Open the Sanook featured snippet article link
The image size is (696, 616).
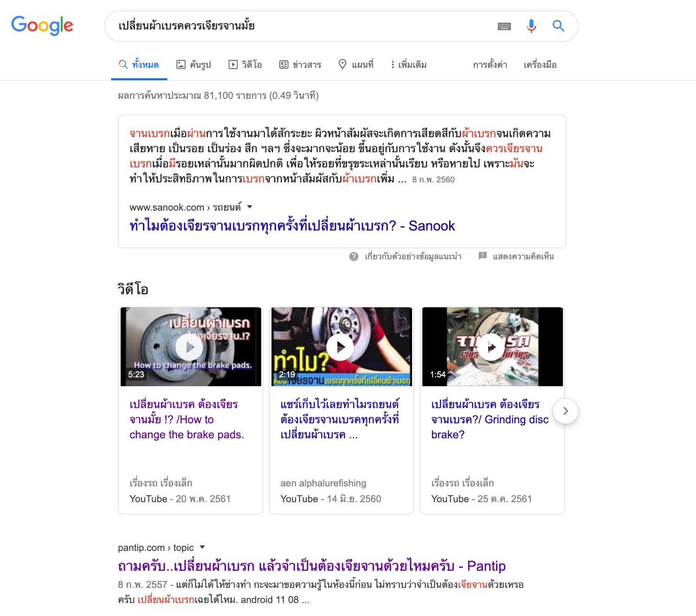[x=292, y=226]
